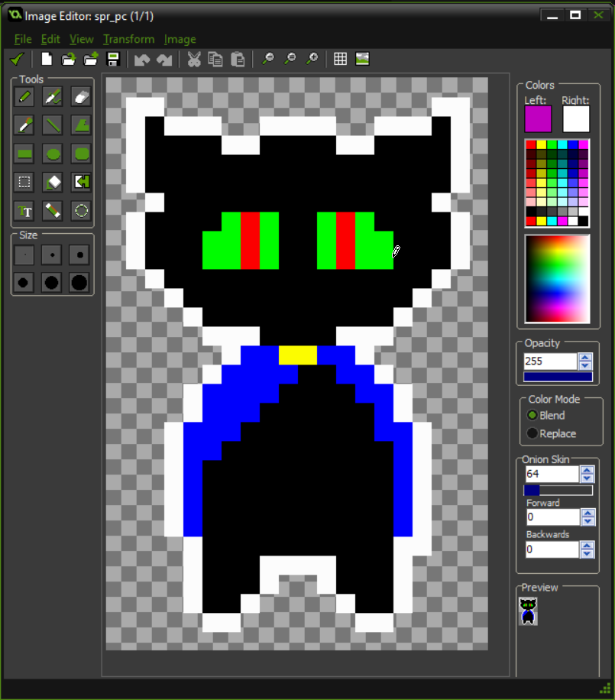Select the Color Picker eyedropper tool
Screen dimensions: 615x700
[24, 125]
